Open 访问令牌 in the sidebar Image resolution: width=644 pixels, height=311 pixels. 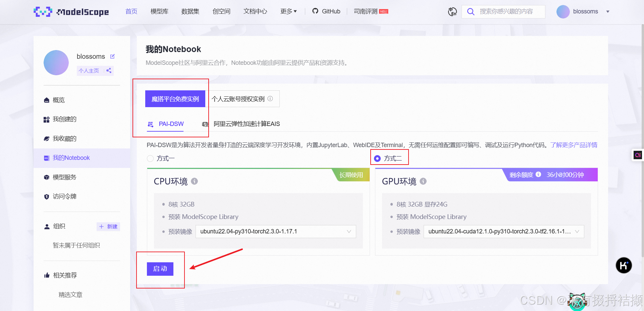click(64, 196)
